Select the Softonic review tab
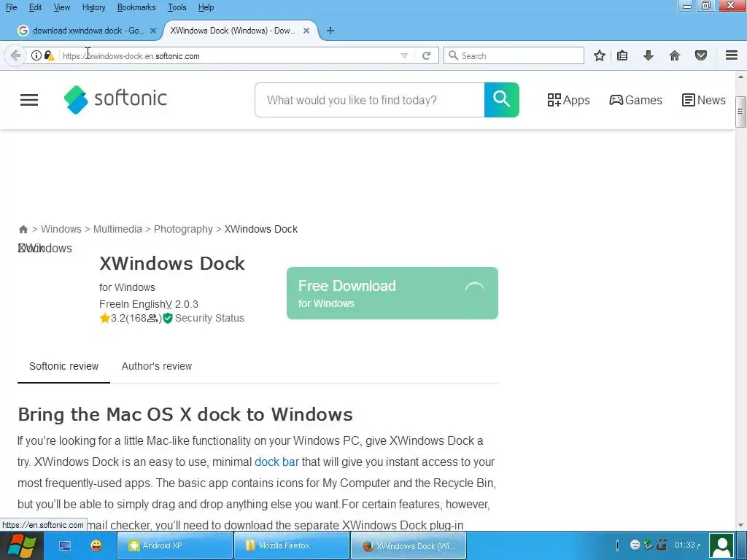The width and height of the screenshot is (747, 560). click(x=64, y=366)
